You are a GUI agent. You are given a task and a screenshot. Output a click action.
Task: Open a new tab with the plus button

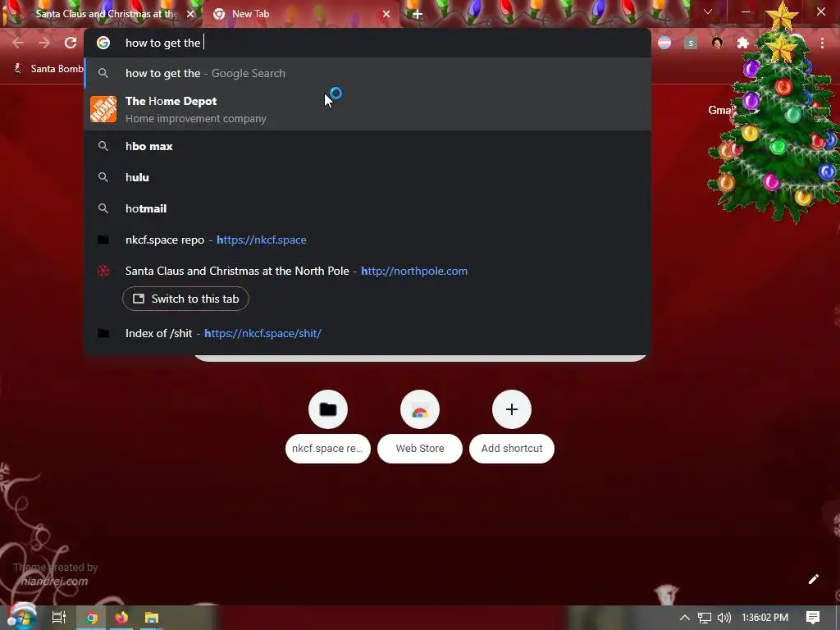[x=418, y=14]
